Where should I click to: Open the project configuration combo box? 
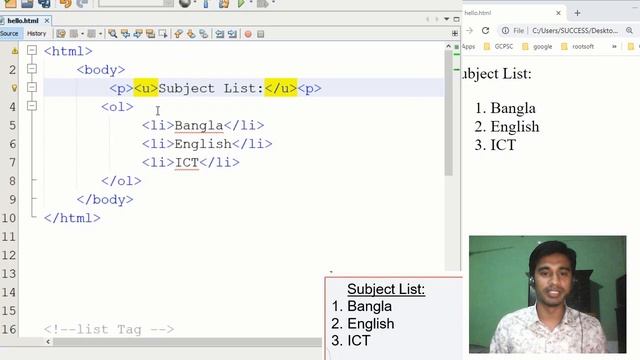136,3
